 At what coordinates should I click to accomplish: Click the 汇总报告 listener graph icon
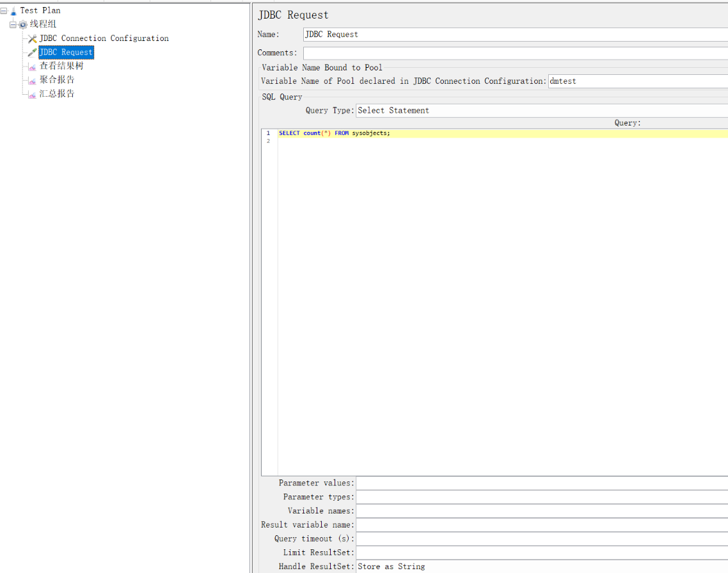pyautogui.click(x=32, y=94)
